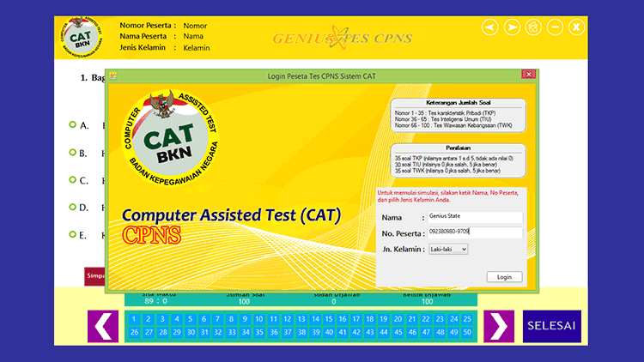Viewport: 644px width, 362px height.
Task: Jump to question number 44
Action: [384, 333]
